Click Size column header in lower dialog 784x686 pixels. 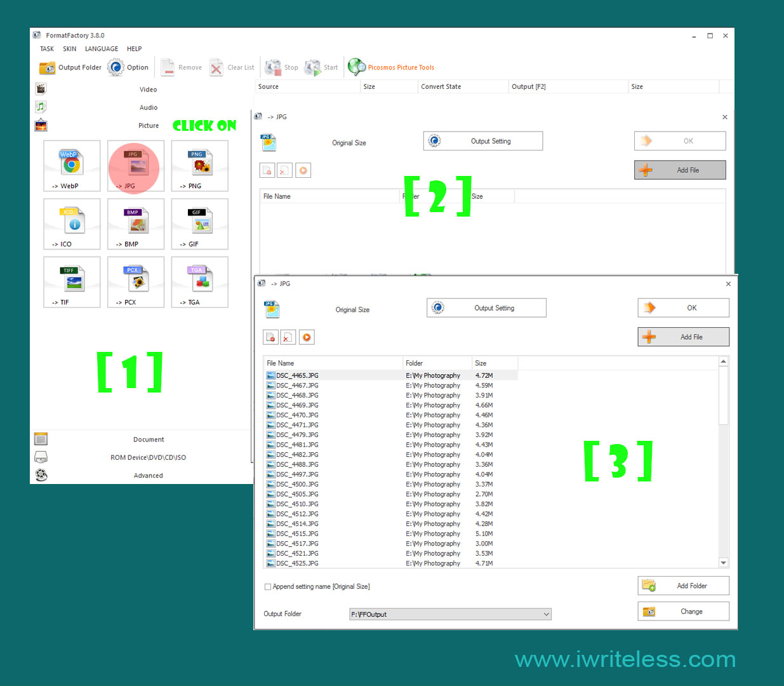click(495, 363)
